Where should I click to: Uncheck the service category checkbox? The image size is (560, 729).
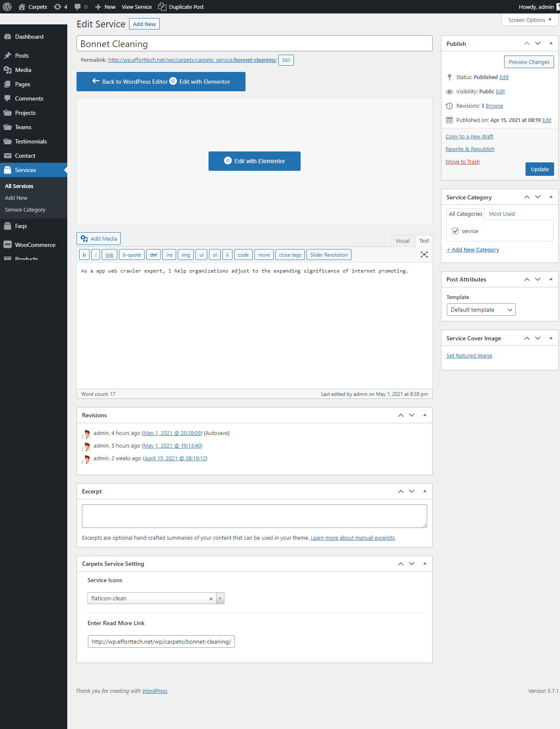tap(455, 231)
